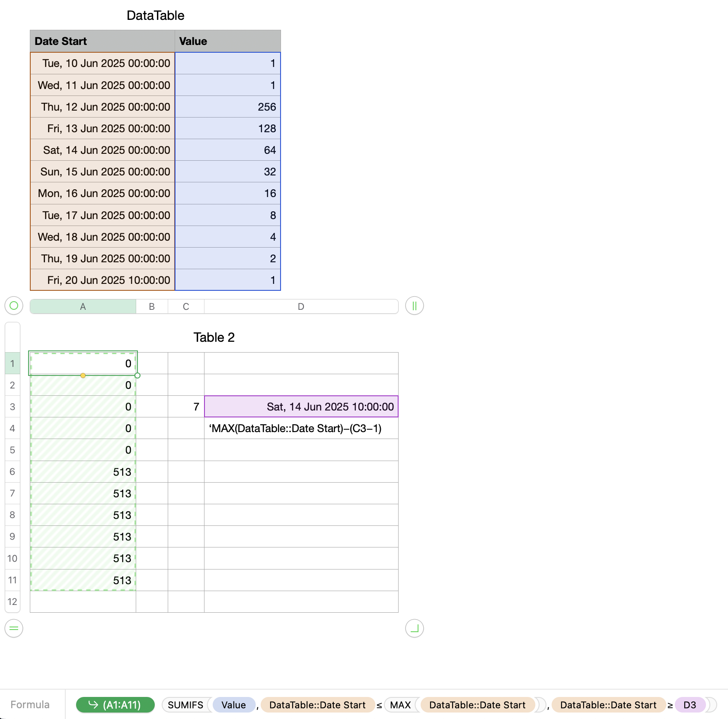Click the value cell containing 256
Viewport: 728px width, 719px height.
(x=228, y=107)
